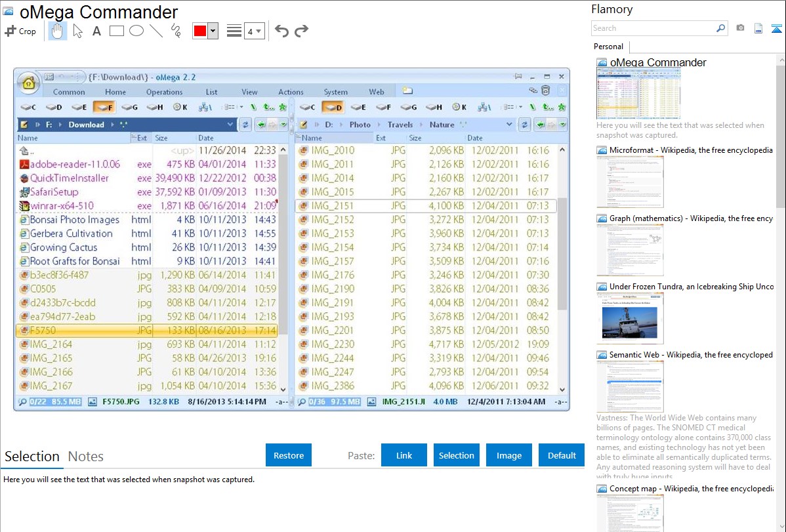Open the System menu in oMega
786x532 pixels.
pos(335,92)
